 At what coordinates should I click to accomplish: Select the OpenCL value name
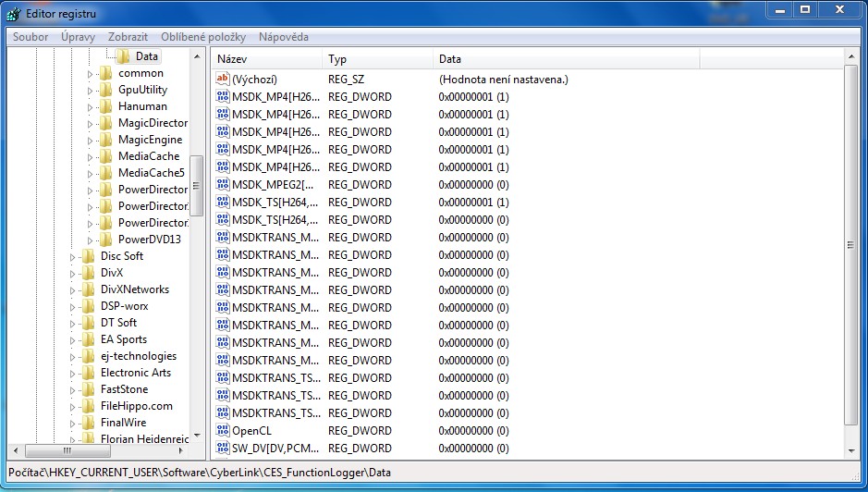pyautogui.click(x=251, y=431)
